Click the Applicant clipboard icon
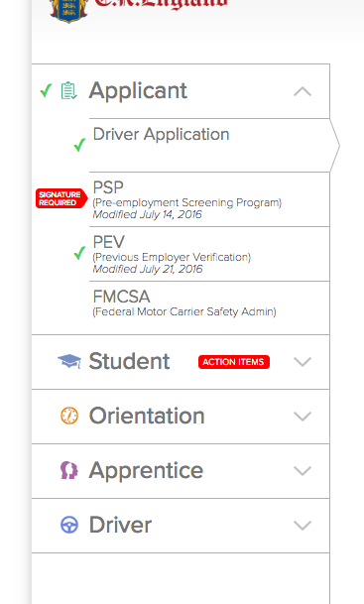This screenshot has height=604, width=364. 69,91
